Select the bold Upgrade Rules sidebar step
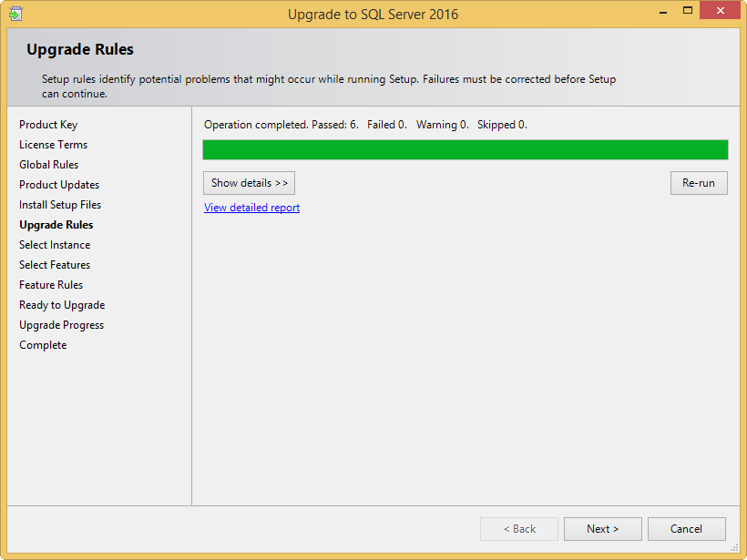The width and height of the screenshot is (747, 560). pos(56,225)
